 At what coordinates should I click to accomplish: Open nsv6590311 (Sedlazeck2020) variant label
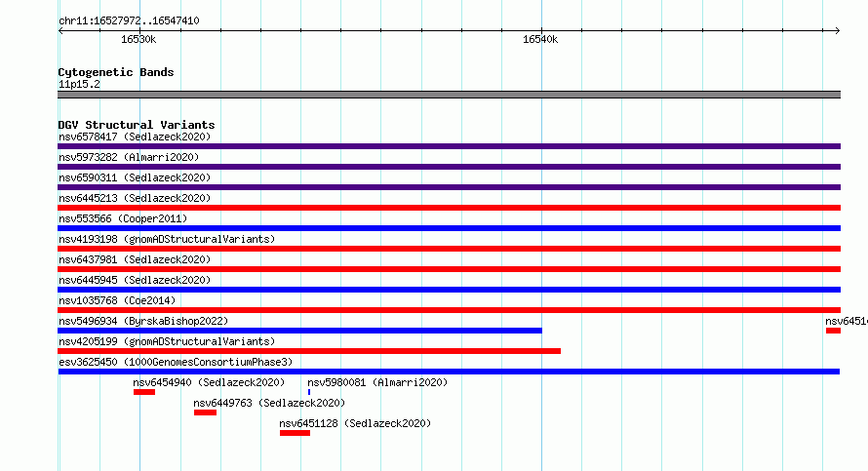click(135, 177)
